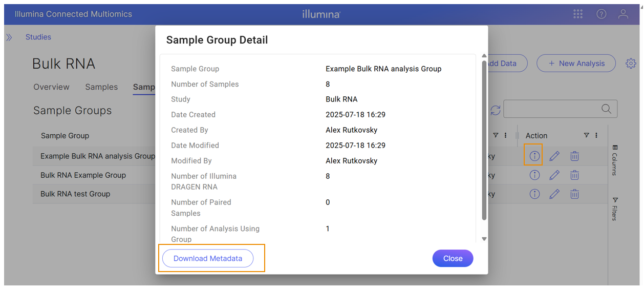The width and height of the screenshot is (644, 289).
Task: Open the Filters side panel
Action: pyautogui.click(x=615, y=209)
